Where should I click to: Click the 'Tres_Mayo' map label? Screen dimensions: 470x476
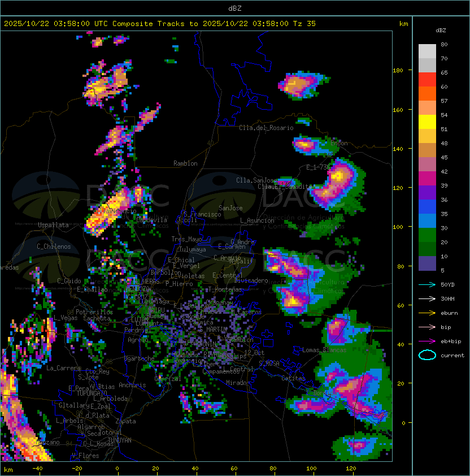point(186,239)
